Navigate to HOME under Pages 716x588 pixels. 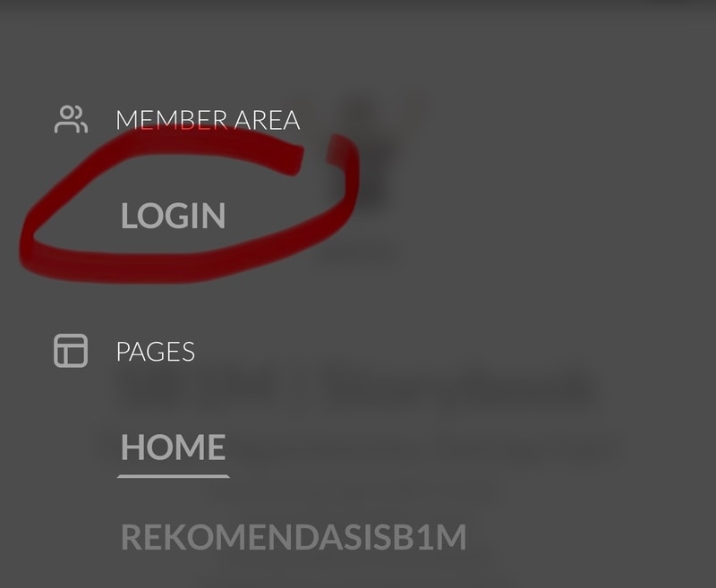(x=173, y=447)
